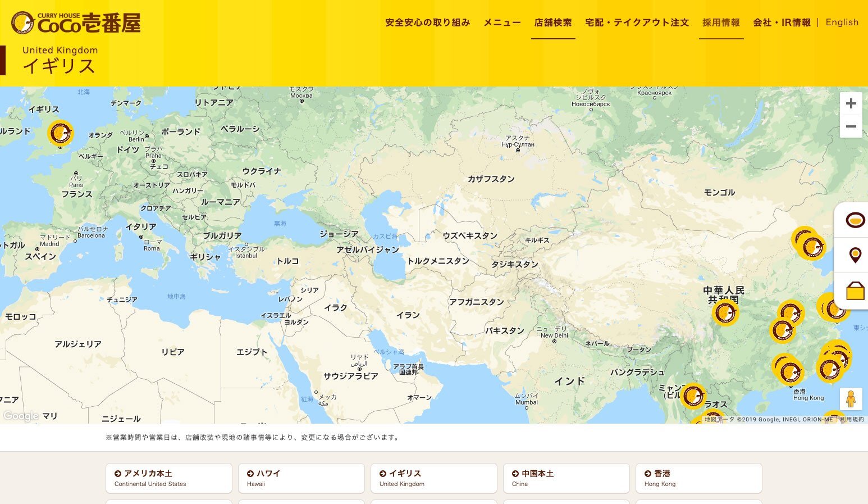This screenshot has width=868, height=504.
Task: Click the エジプト label on the map
Action: click(x=252, y=352)
